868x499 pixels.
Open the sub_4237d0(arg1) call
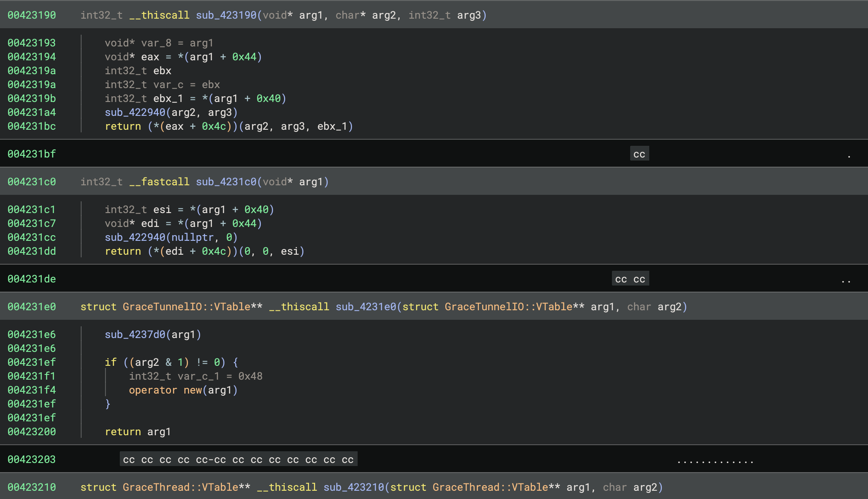point(135,335)
